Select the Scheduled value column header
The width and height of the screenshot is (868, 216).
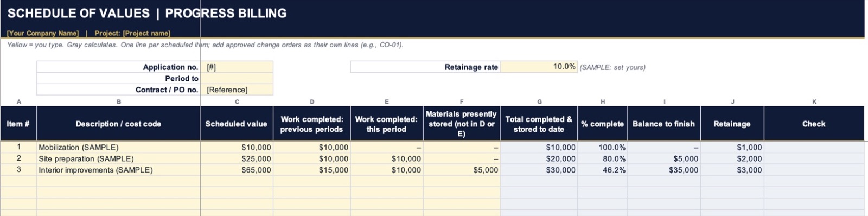237,124
